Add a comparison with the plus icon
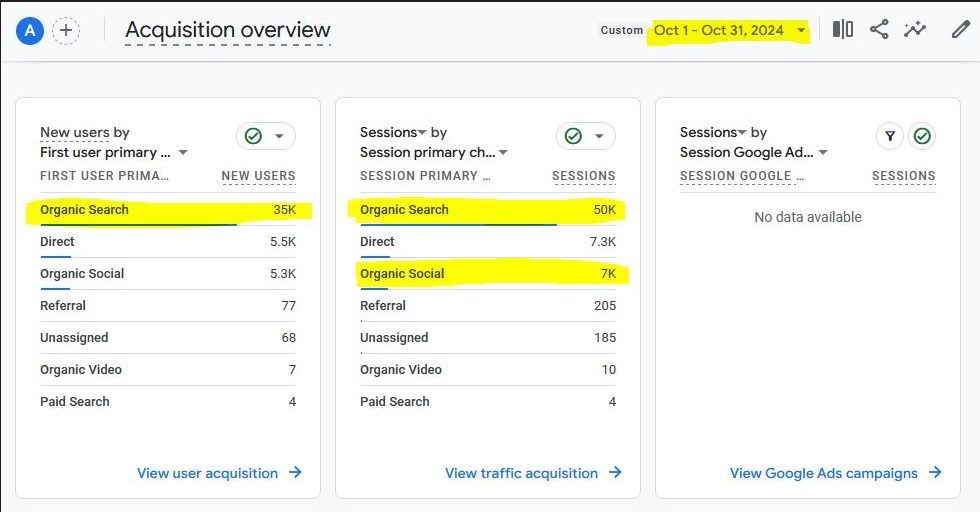This screenshot has width=980, height=512. click(x=66, y=30)
